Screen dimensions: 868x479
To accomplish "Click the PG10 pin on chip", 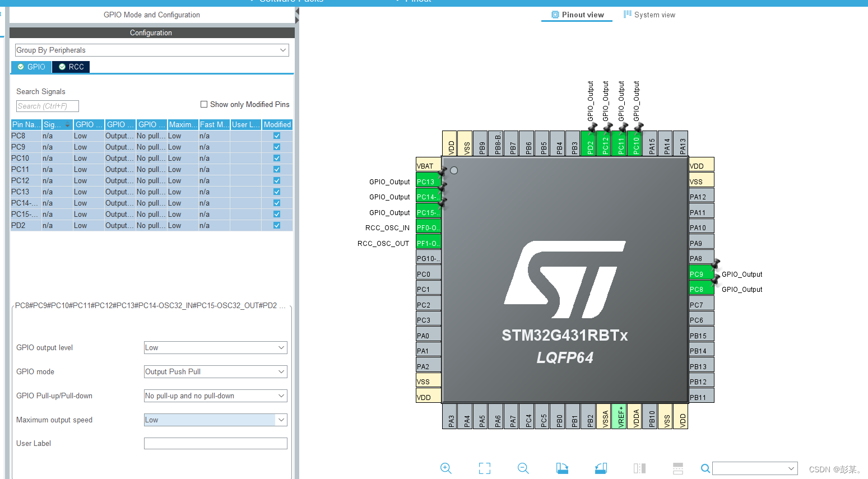I will pos(428,258).
